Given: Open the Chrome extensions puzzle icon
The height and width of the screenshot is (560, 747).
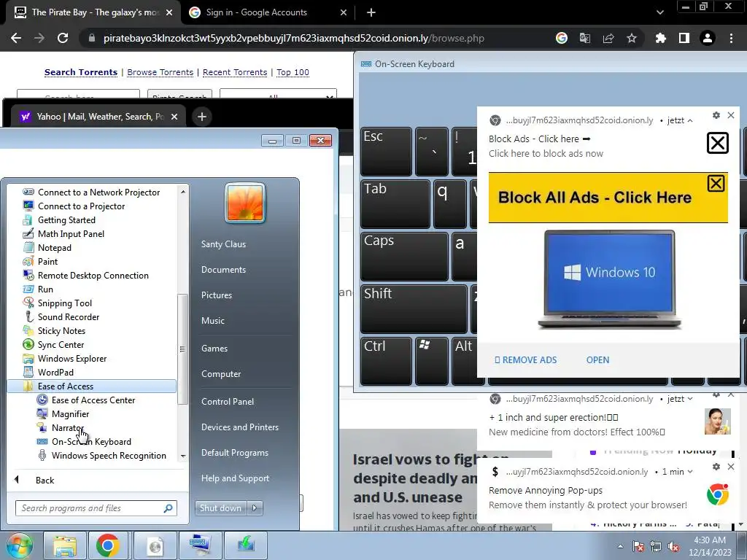Looking at the screenshot, I should [x=661, y=38].
